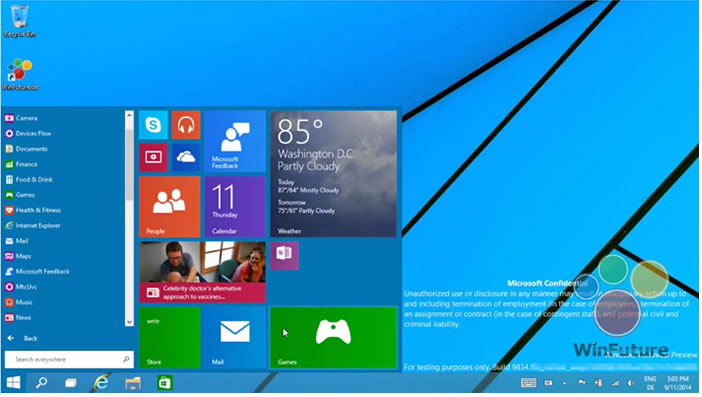Click the magnifier icon in search box
The image size is (702, 397).
click(126, 359)
